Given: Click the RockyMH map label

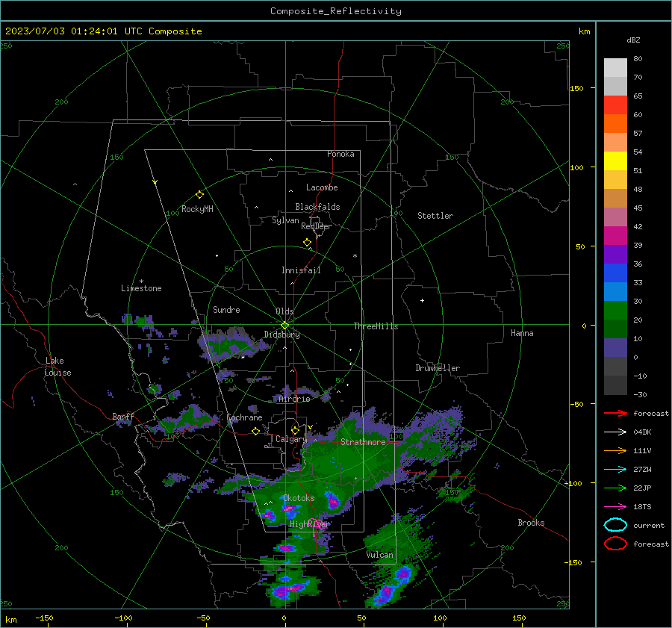Looking at the screenshot, I should [x=197, y=209].
